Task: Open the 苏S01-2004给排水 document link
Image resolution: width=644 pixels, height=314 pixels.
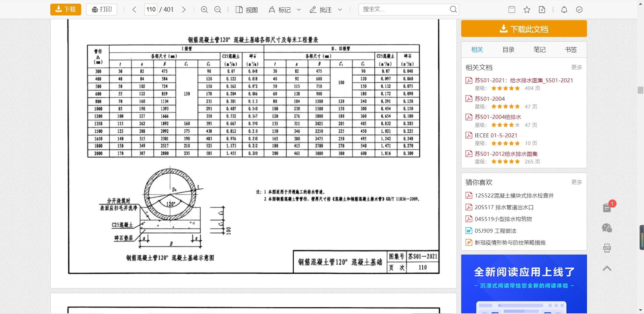Action: 498,117
